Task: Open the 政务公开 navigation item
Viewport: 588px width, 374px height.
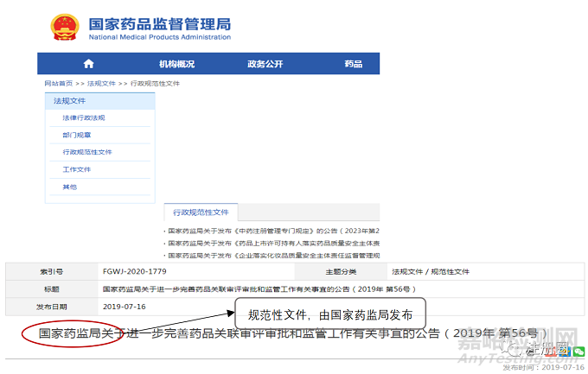Action: pyautogui.click(x=265, y=64)
